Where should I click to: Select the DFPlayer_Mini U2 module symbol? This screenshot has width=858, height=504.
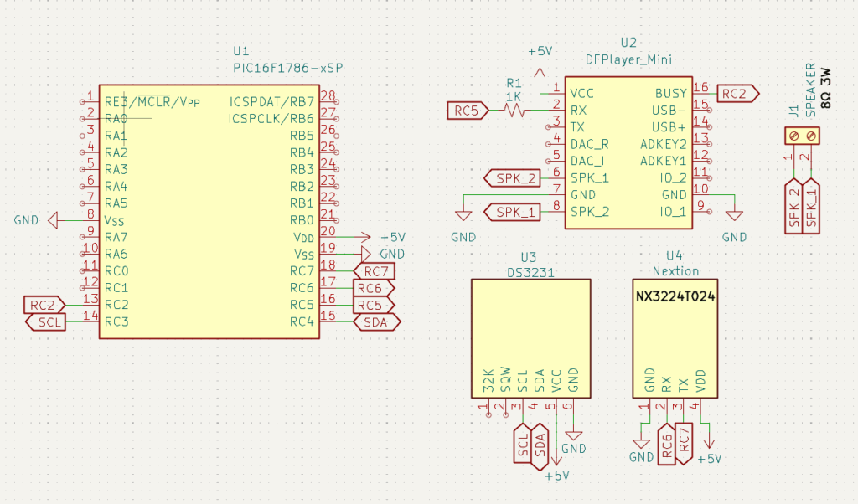point(638,152)
